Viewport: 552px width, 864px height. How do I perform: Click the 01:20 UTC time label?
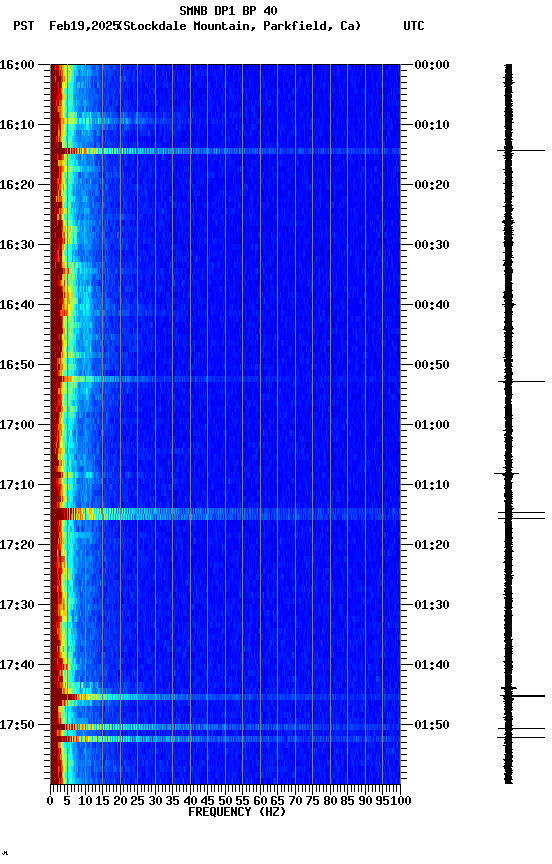(432, 546)
